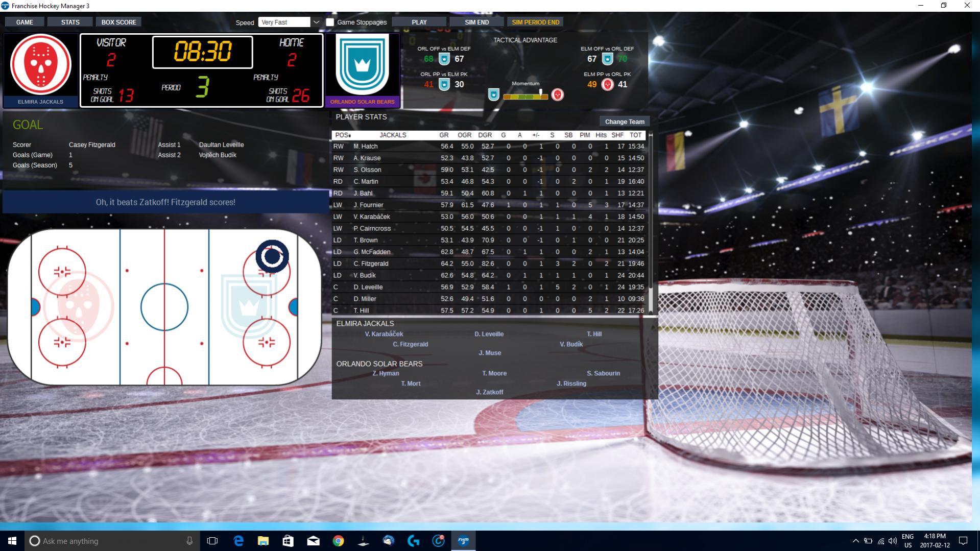The width and height of the screenshot is (980, 551).
Task: Sort player stats by POS column
Action: tap(343, 135)
